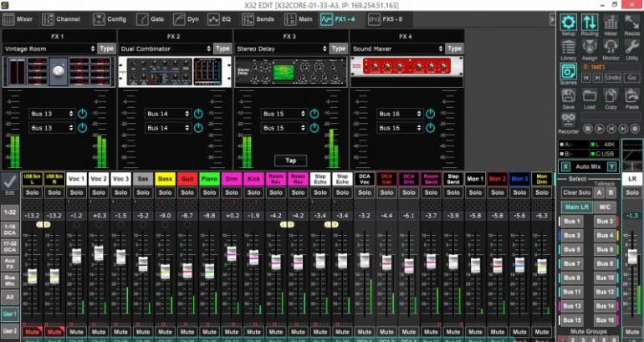Open the Dual Combinator effect thumbnail
The width and height of the screenshot is (644, 342).
pyautogui.click(x=175, y=71)
